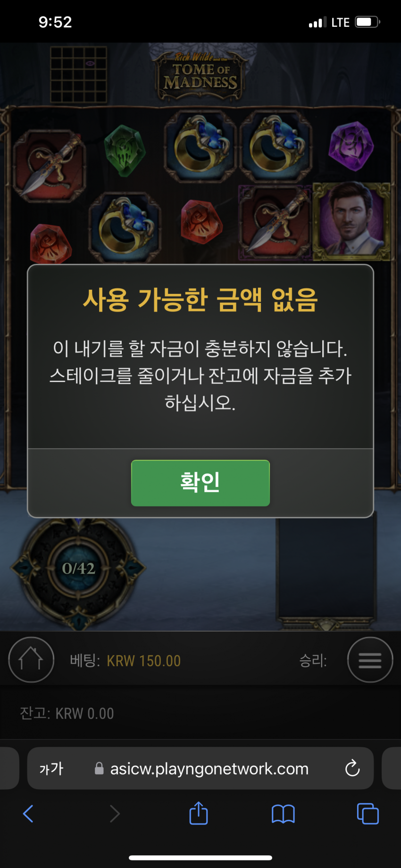Tap the 0/42 portal meter
The width and height of the screenshot is (401, 868).
point(79,568)
